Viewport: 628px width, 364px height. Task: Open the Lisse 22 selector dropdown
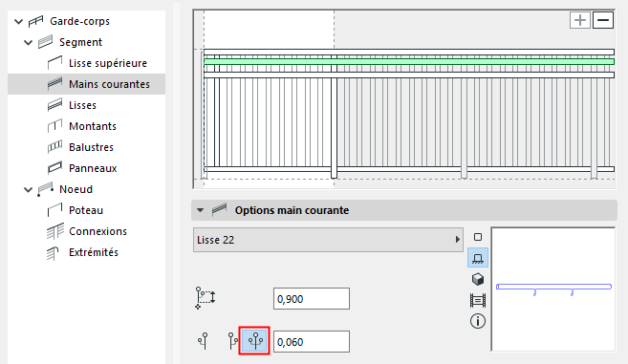coord(328,240)
